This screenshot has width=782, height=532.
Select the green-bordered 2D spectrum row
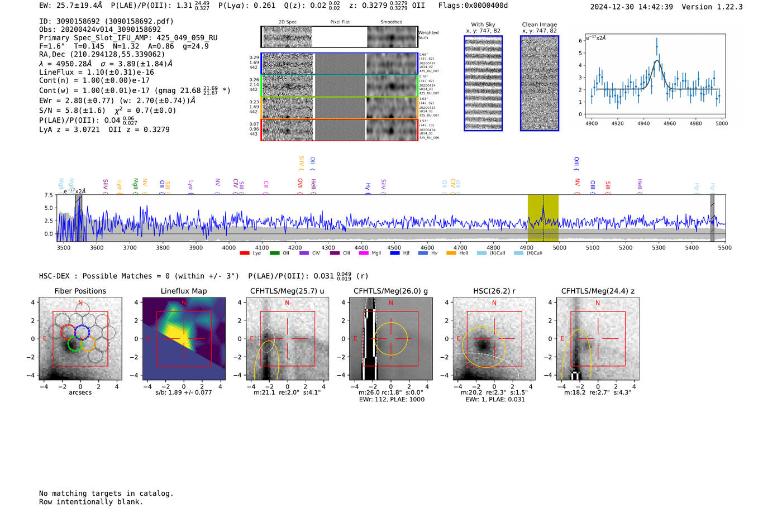pos(339,86)
